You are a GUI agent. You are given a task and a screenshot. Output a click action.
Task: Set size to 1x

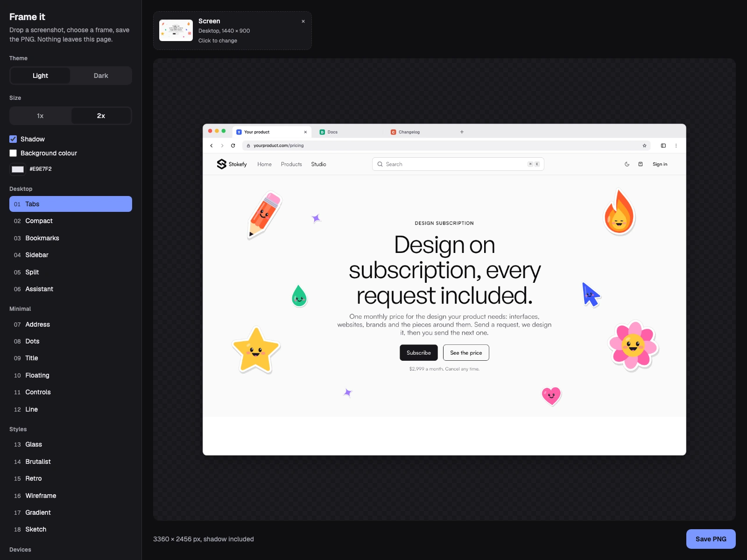40,116
